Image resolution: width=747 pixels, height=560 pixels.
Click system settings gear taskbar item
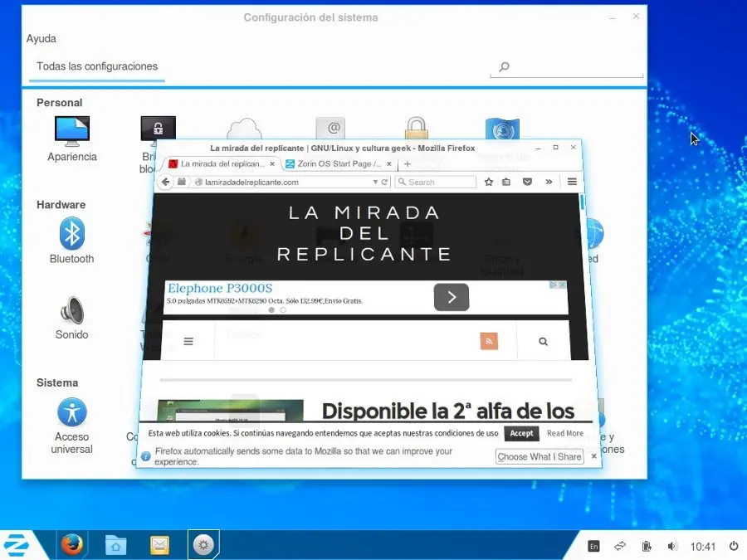pos(203,545)
